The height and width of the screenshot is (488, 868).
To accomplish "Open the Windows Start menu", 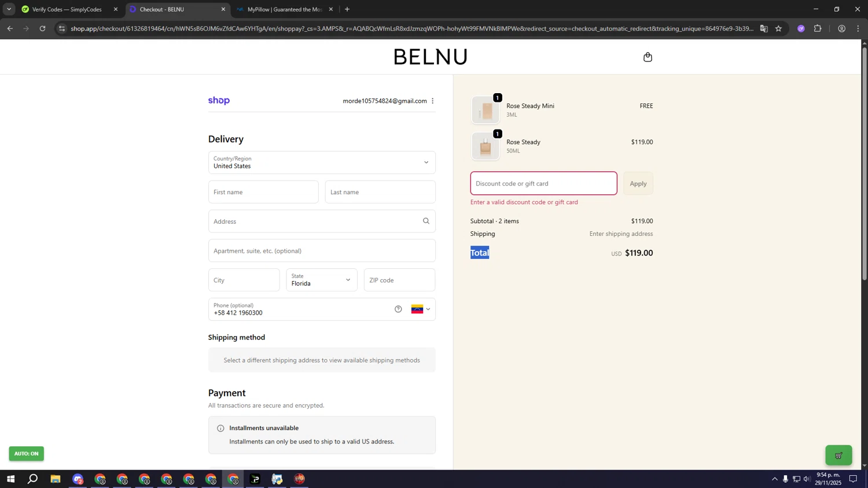I will (10, 479).
